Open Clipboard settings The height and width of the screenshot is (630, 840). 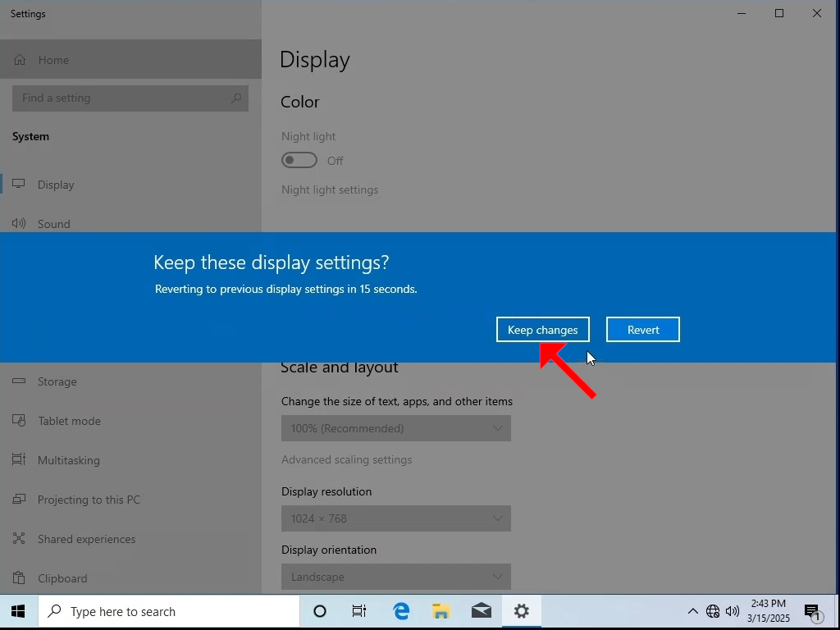coord(130,578)
